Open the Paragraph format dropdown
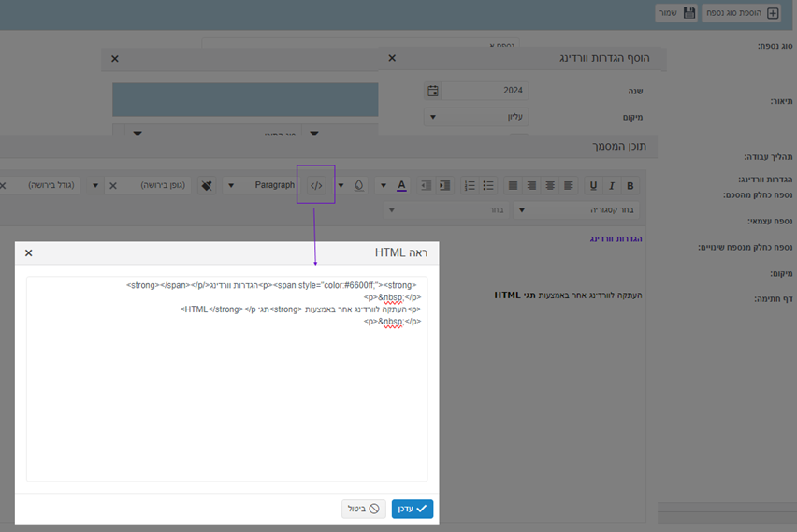Image resolution: width=797 pixels, height=532 pixels. (x=260, y=185)
